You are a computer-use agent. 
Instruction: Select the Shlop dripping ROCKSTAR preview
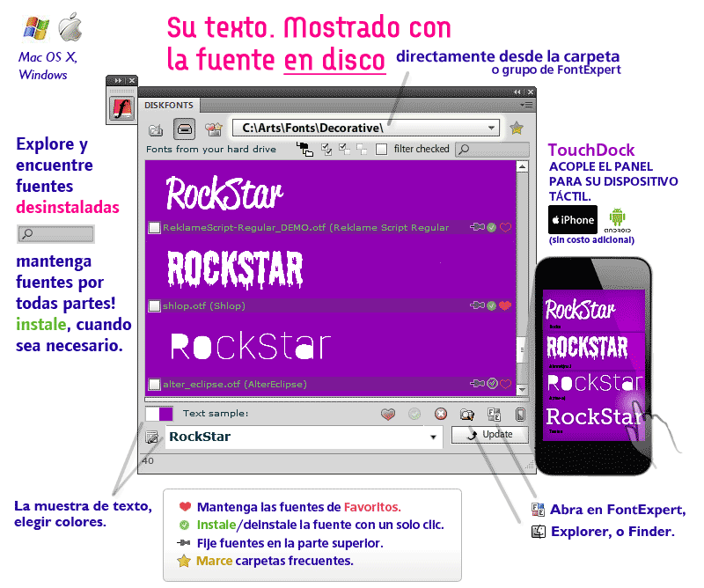coord(235,269)
